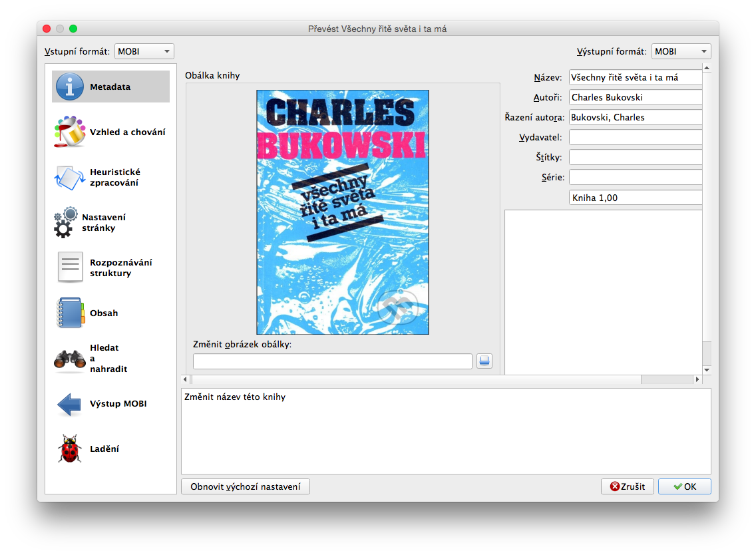The width and height of the screenshot is (756, 555).
Task: Select Rozpoznávání struktury document icon
Action: (x=69, y=268)
